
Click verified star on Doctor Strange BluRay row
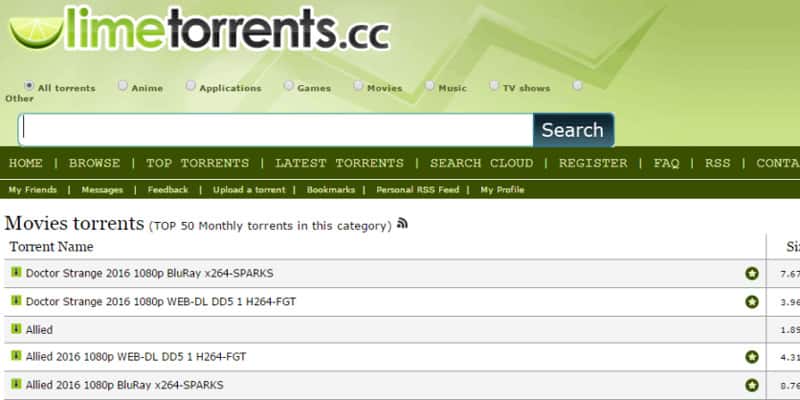click(752, 273)
